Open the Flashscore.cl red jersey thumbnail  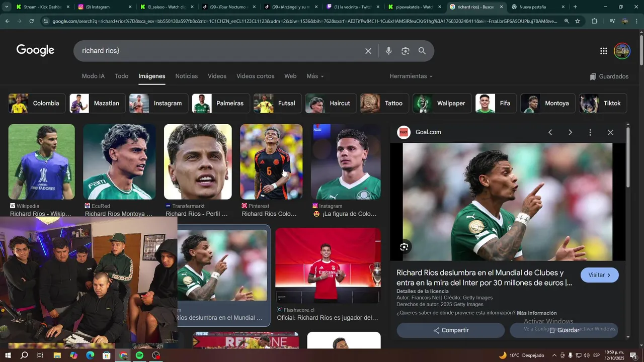click(328, 266)
